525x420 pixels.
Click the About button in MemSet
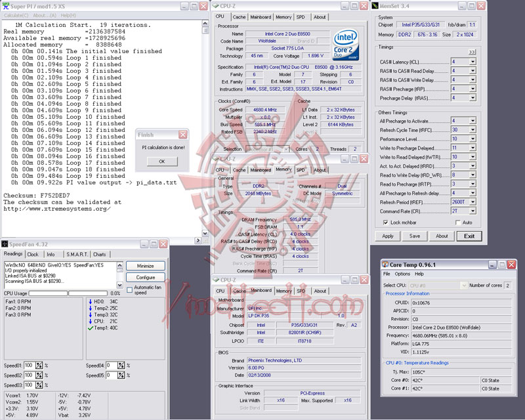tap(442, 236)
